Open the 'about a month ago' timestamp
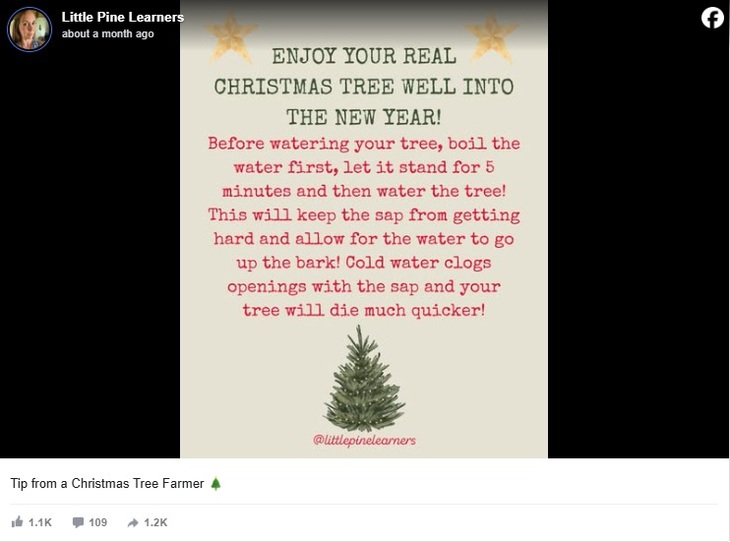This screenshot has width=730, height=542. click(108, 34)
